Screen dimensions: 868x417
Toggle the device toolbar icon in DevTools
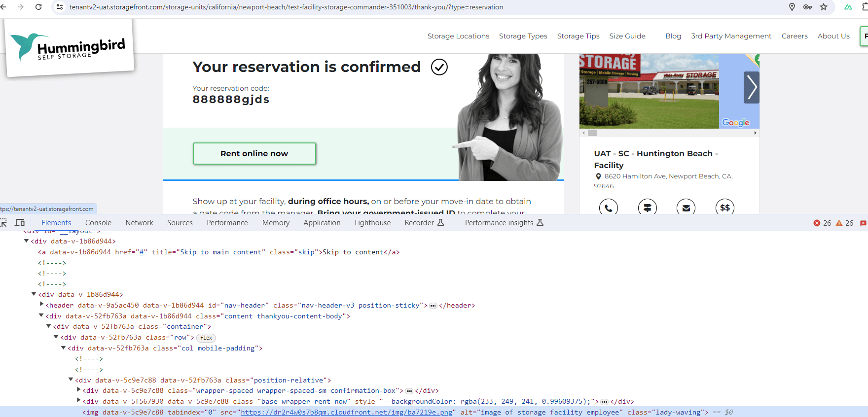pyautogui.click(x=20, y=223)
